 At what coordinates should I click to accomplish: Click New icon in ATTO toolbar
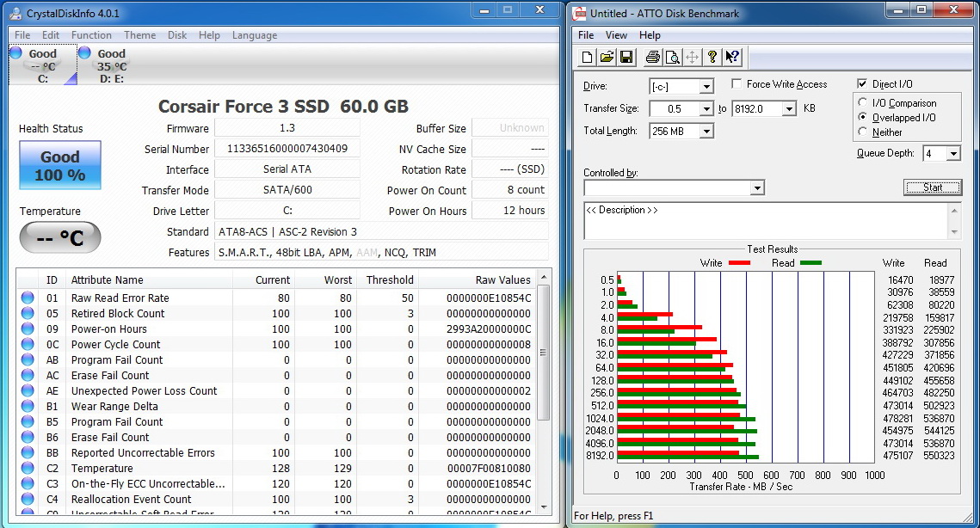point(587,58)
